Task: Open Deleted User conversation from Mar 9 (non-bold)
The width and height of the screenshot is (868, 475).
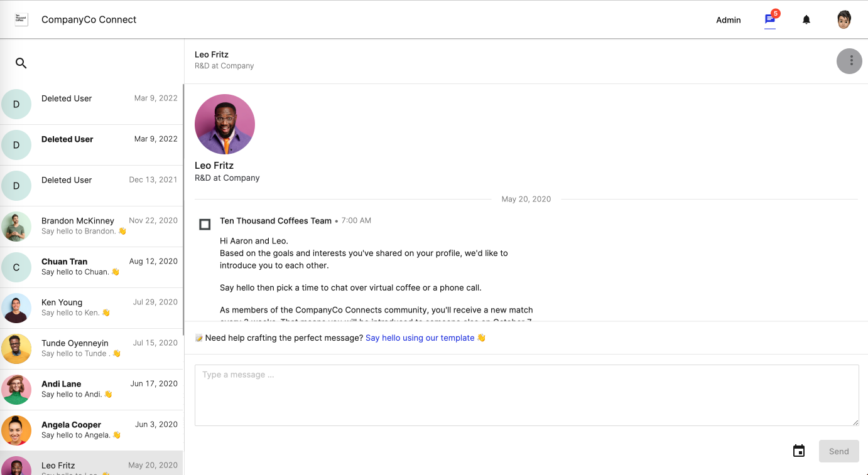Action: (x=91, y=104)
